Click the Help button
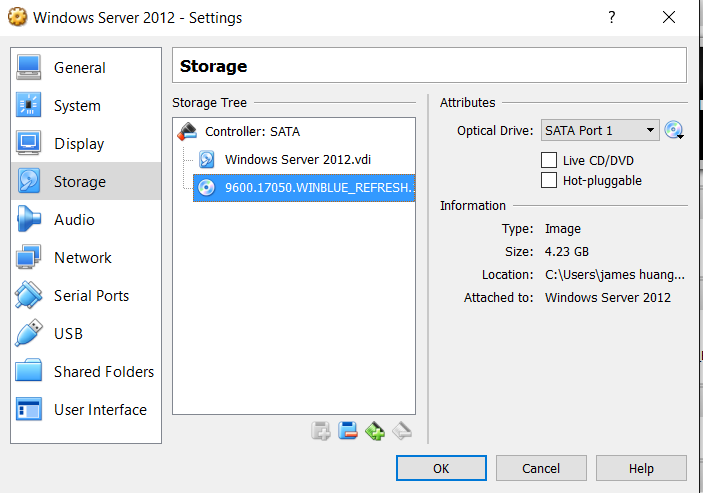703x493 pixels. point(641,468)
